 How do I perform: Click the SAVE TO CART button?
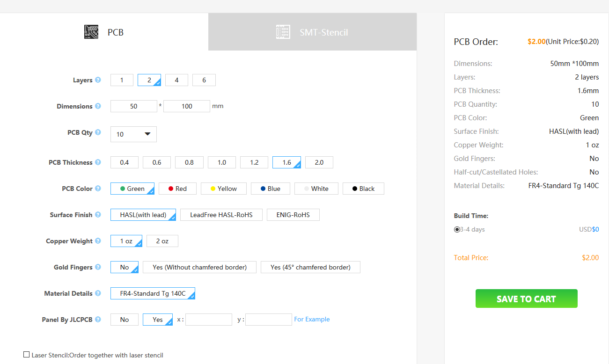pyautogui.click(x=527, y=298)
